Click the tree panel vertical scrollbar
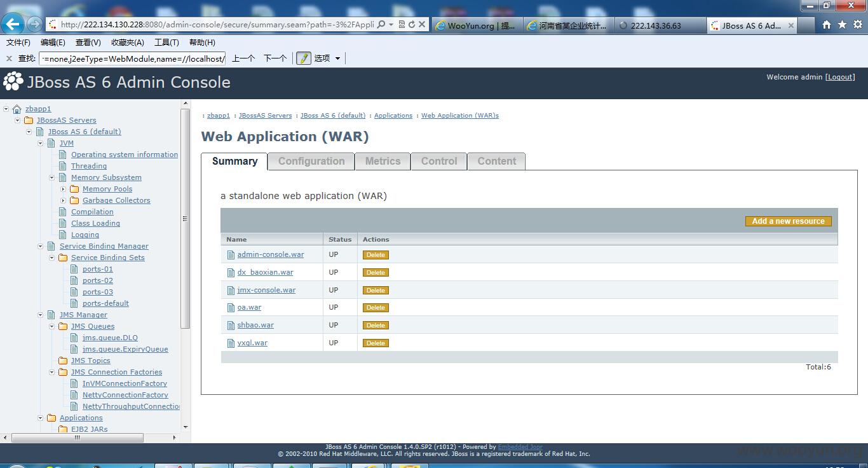Image resolution: width=868 pixels, height=468 pixels. tap(186, 218)
